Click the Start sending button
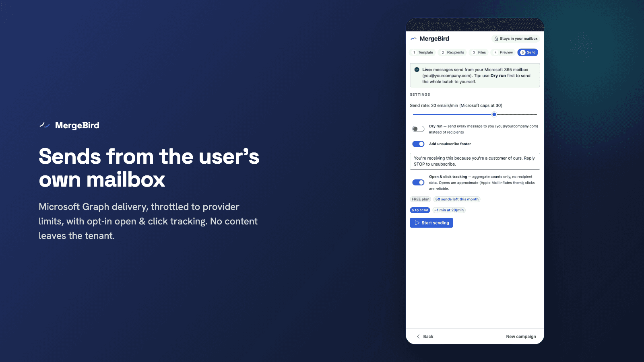The width and height of the screenshot is (644, 362). (x=431, y=223)
